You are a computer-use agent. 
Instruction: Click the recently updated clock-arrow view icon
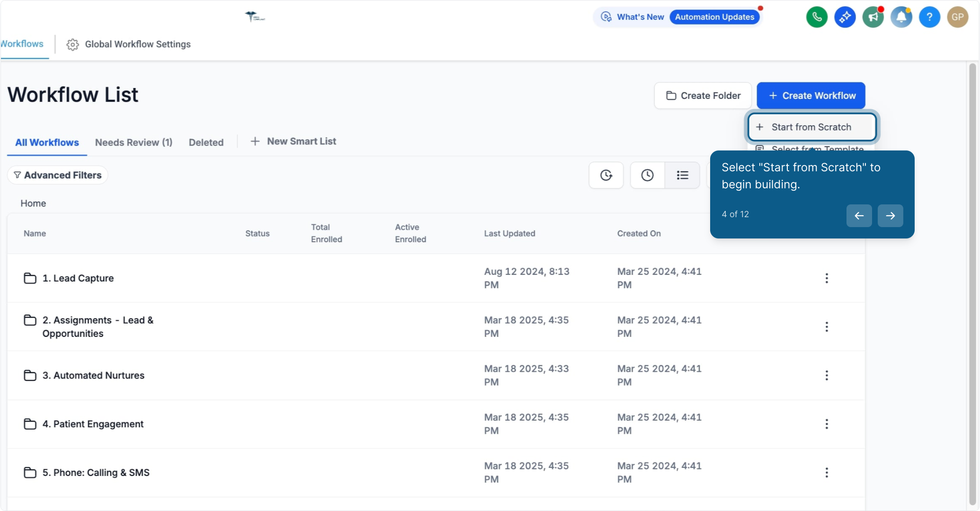(x=606, y=175)
